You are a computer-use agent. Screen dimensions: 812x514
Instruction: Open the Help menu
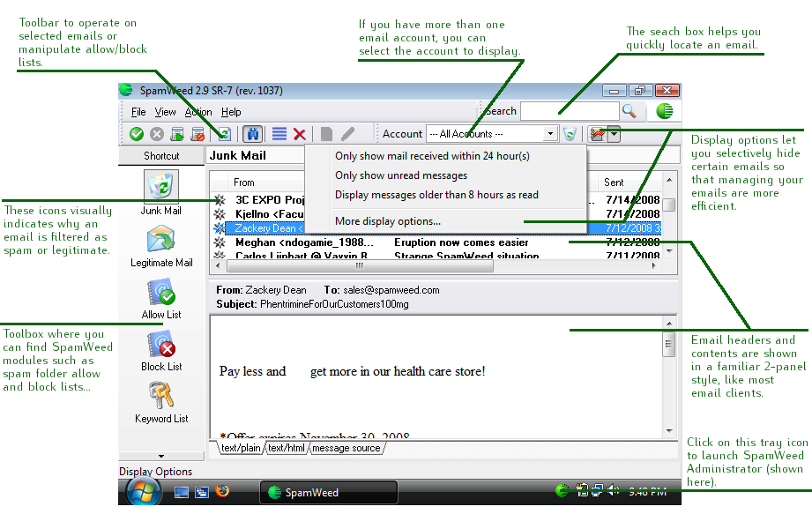point(231,112)
